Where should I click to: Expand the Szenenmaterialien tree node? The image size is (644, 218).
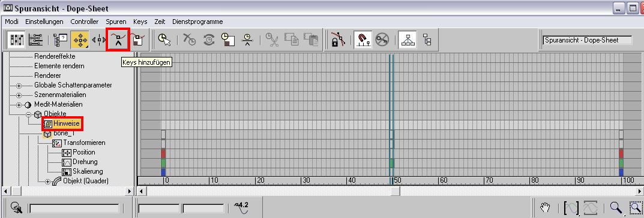[19, 95]
